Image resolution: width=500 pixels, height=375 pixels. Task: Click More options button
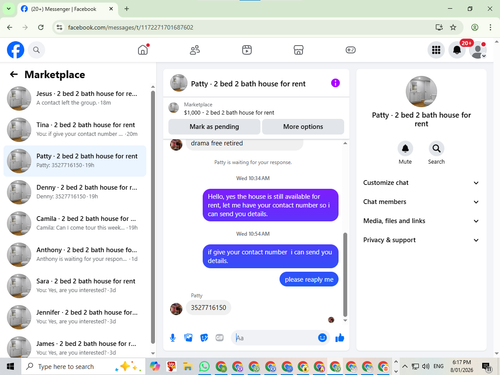tap(303, 127)
